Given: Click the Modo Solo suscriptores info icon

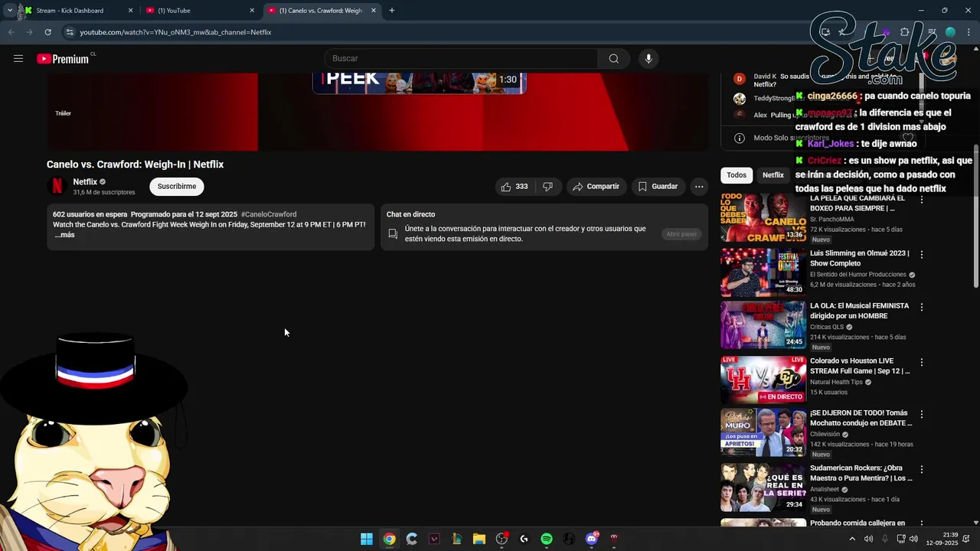Looking at the screenshot, I should coord(740,138).
